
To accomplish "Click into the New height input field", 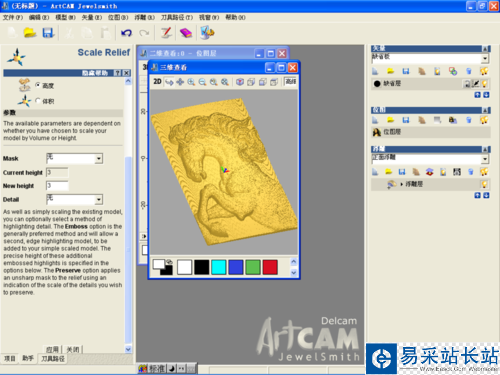I will (57, 185).
